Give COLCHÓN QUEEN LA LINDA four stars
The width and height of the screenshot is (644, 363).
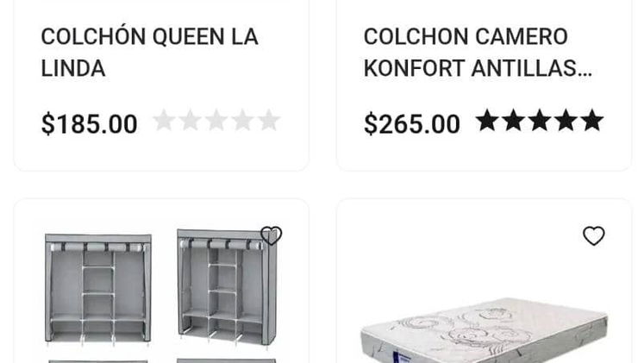[243, 121]
